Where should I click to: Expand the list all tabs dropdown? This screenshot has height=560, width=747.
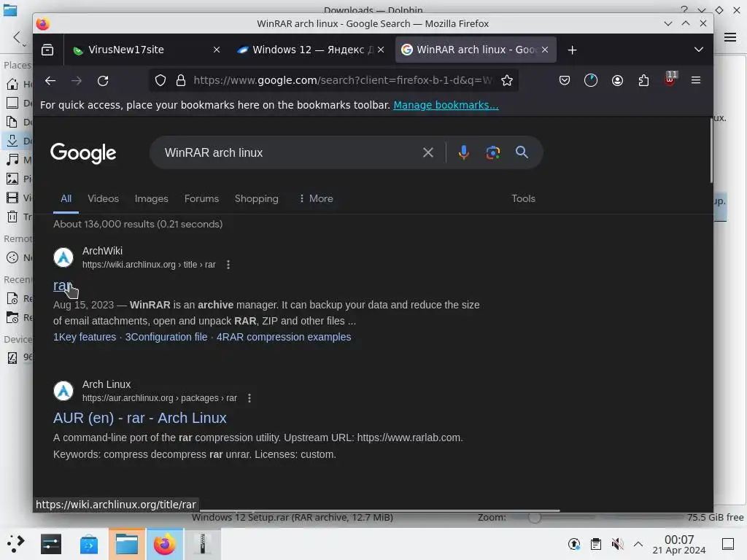coord(698,50)
